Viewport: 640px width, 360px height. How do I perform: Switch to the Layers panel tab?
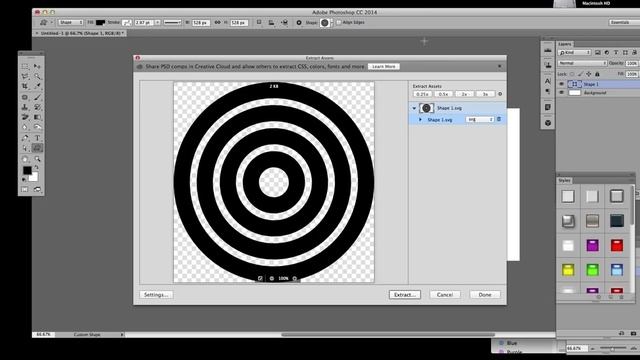(565, 44)
